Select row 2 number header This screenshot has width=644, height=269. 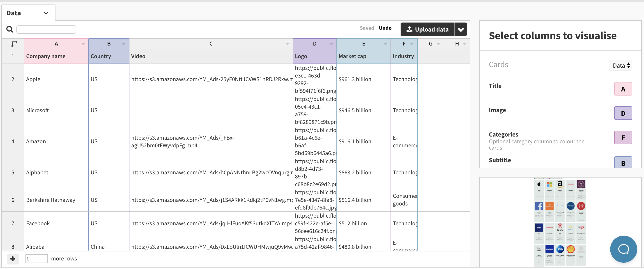click(x=13, y=80)
